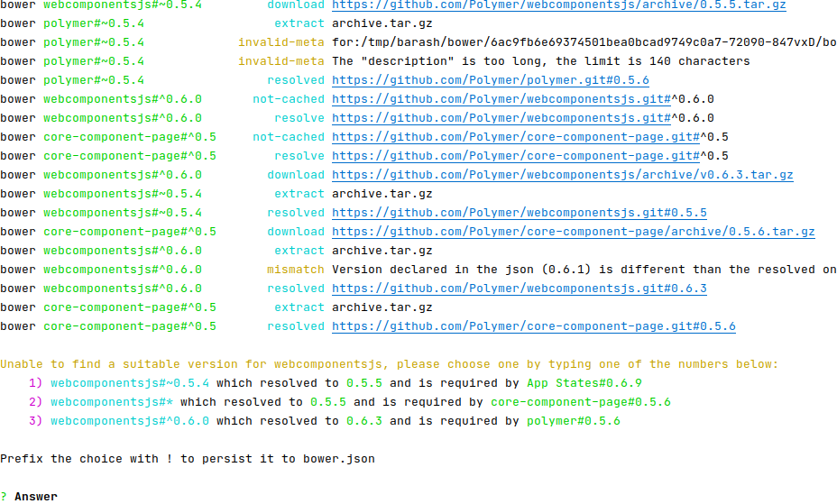Screen dimensions: 837x504
Task: Click option 3 webcomponentsjs#^0.6.0 text
Action: pyautogui.click(x=130, y=421)
